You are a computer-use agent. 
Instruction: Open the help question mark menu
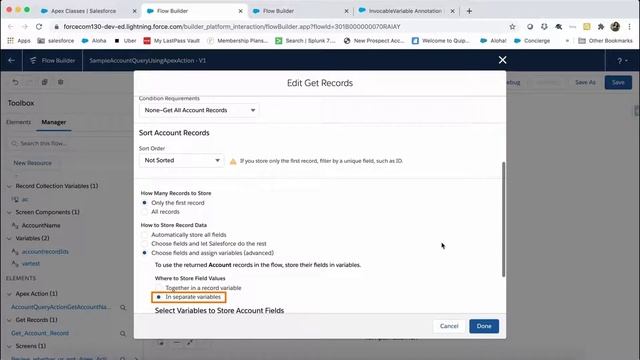click(x=622, y=60)
